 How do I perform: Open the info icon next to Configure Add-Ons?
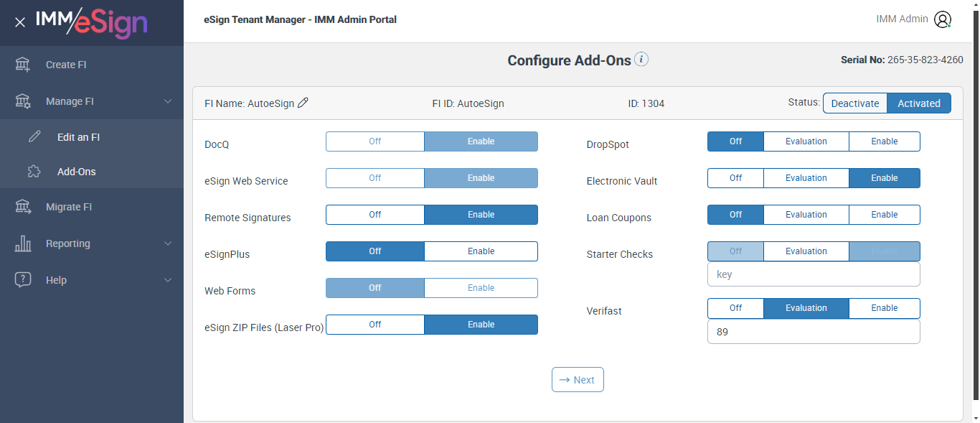tap(641, 60)
